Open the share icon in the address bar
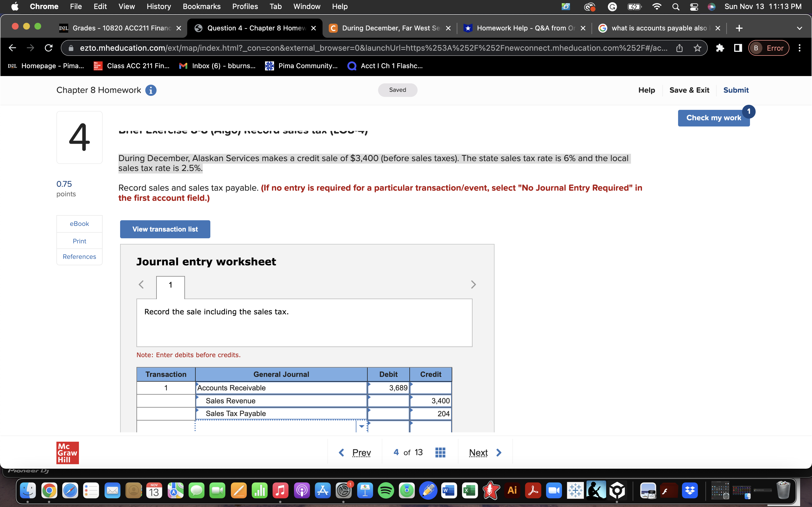Image resolution: width=812 pixels, height=507 pixels. coord(680,48)
